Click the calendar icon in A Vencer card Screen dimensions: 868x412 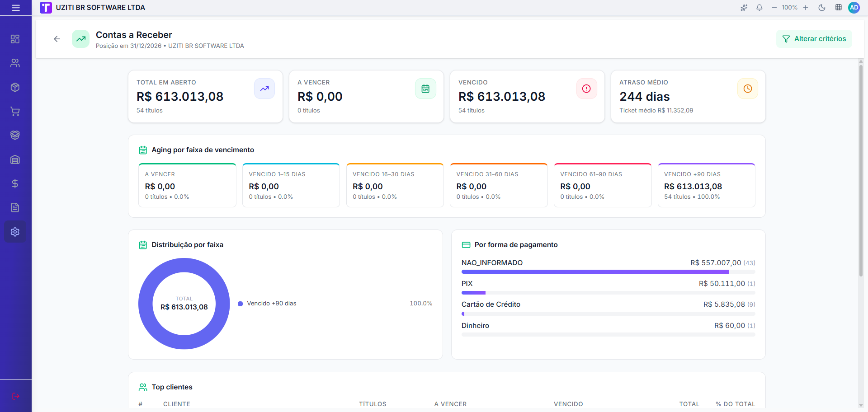point(425,89)
